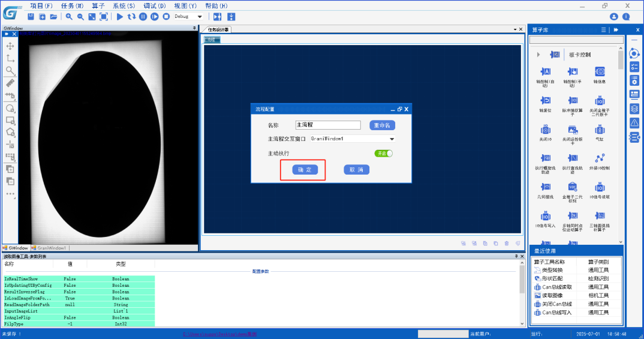Image resolution: width=644 pixels, height=339 pixels.
Task: Select the ReadImageFolderPath parameter row
Action: pos(79,305)
